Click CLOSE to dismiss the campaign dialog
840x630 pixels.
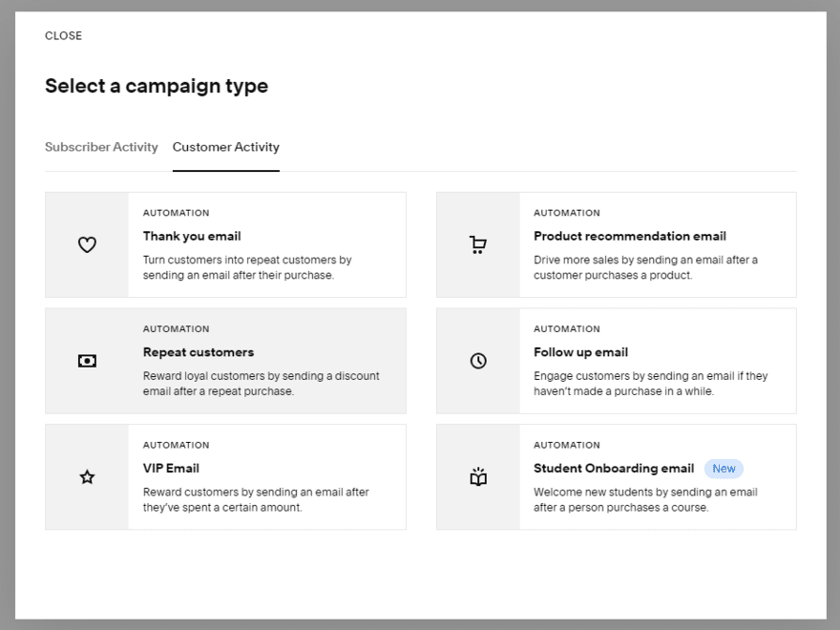tap(63, 35)
